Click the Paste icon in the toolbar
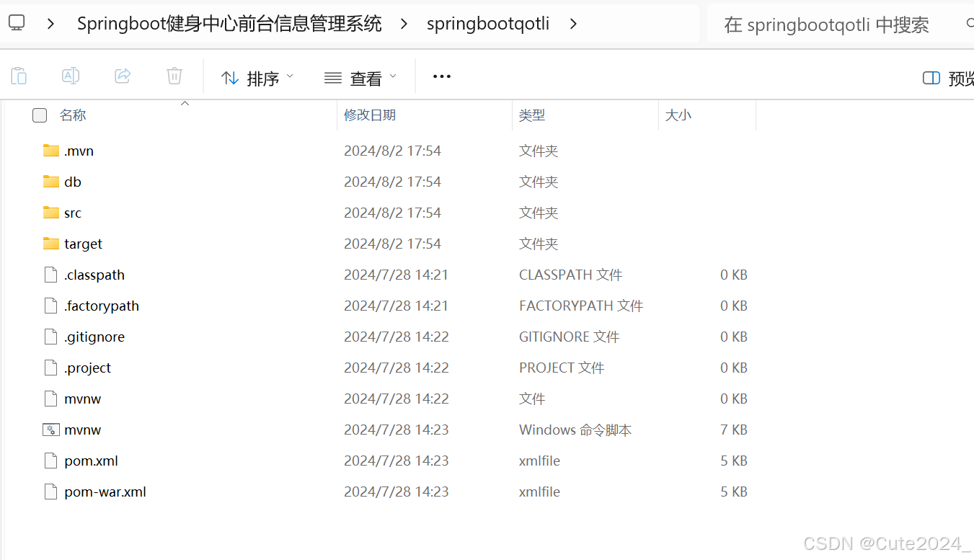The width and height of the screenshot is (974, 560). 19,76
